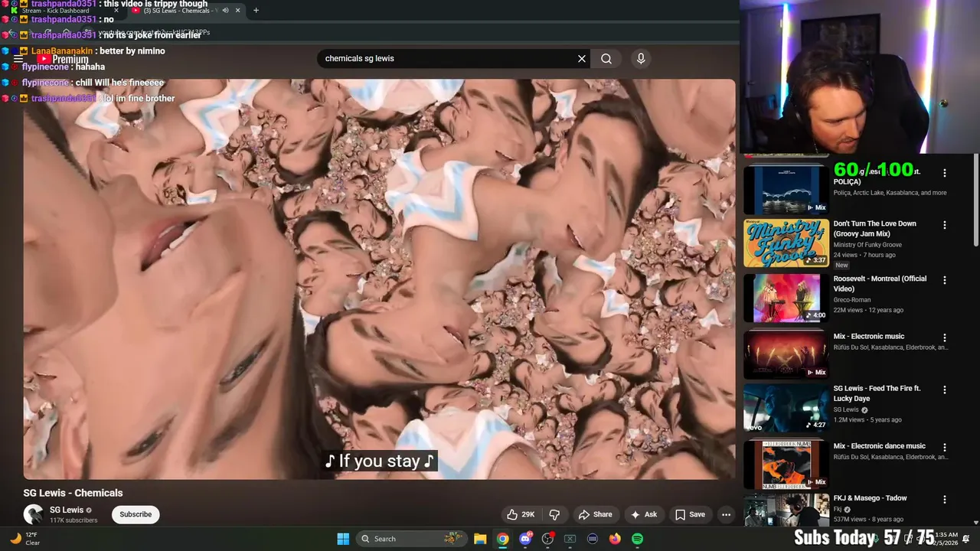The width and height of the screenshot is (980, 551).
Task: Clear the YouTube search box text
Action: click(x=582, y=58)
